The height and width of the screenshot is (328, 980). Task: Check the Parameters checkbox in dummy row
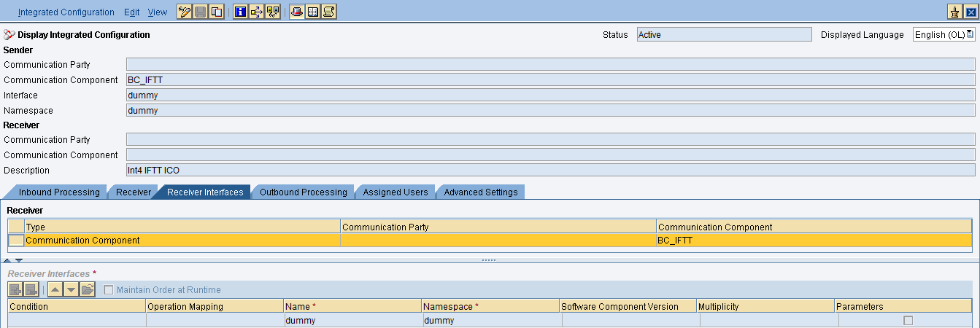click(x=908, y=321)
